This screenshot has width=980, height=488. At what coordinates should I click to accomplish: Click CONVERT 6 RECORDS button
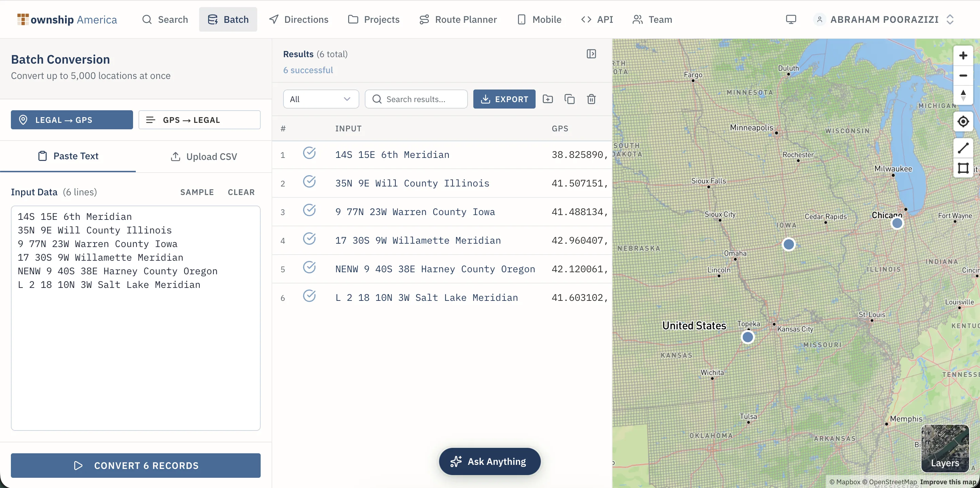[x=136, y=465]
